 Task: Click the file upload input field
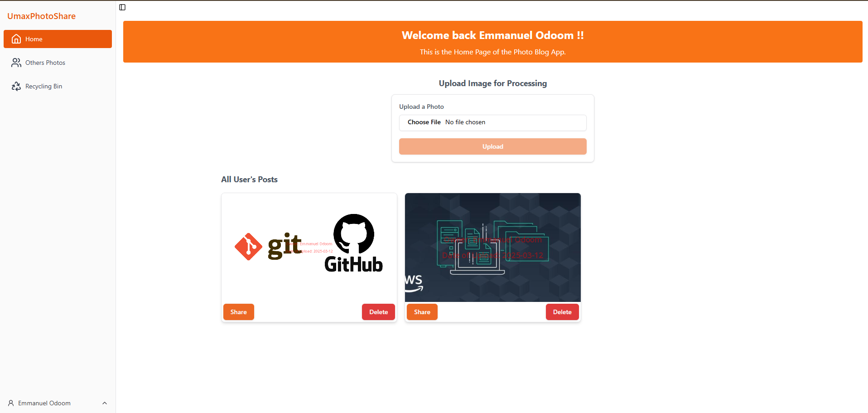tap(492, 122)
